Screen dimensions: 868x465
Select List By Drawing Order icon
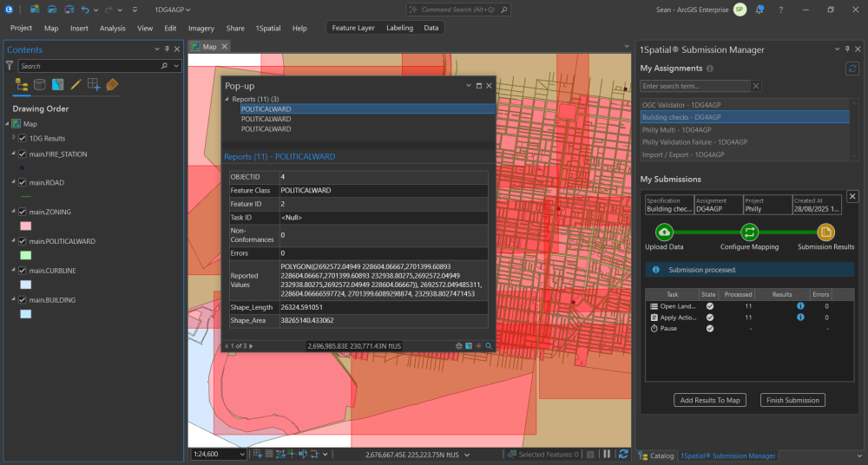(22, 84)
